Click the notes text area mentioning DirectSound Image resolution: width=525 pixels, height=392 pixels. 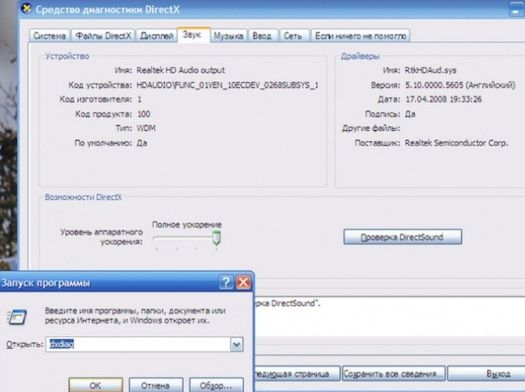[390, 317]
